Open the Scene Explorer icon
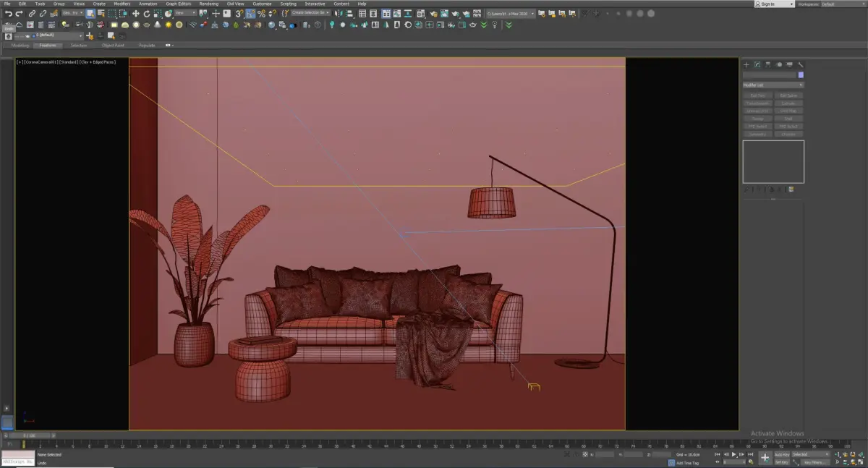This screenshot has height=468, width=868. coord(362,13)
